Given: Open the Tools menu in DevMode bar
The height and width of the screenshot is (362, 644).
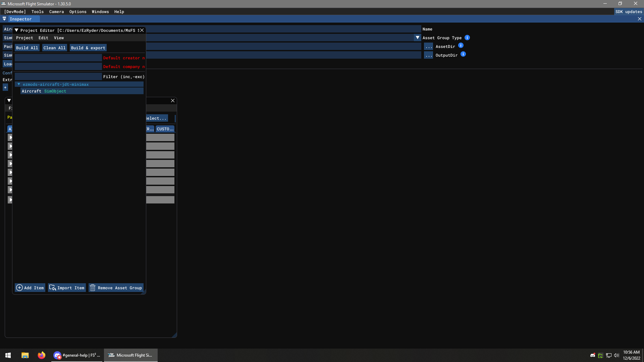Looking at the screenshot, I should pyautogui.click(x=37, y=11).
